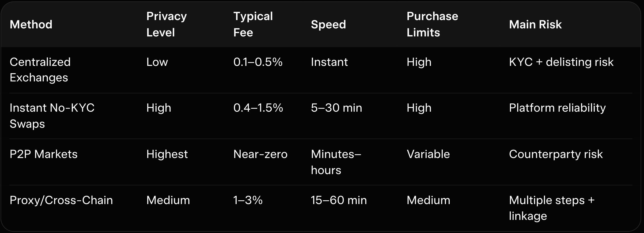The width and height of the screenshot is (644, 233).
Task: Click the Counterparty risk cell
Action: pyautogui.click(x=556, y=154)
